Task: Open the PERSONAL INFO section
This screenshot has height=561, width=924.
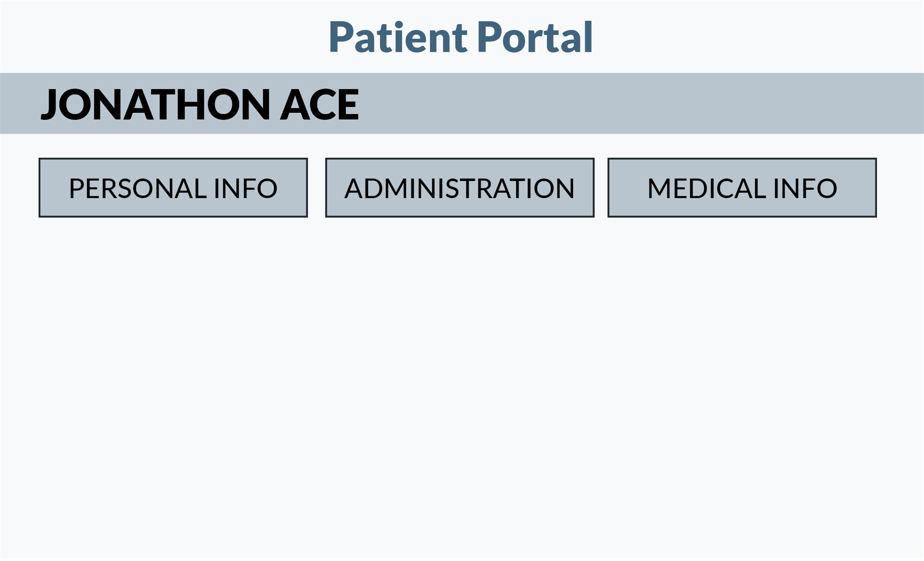Action: coord(173,188)
